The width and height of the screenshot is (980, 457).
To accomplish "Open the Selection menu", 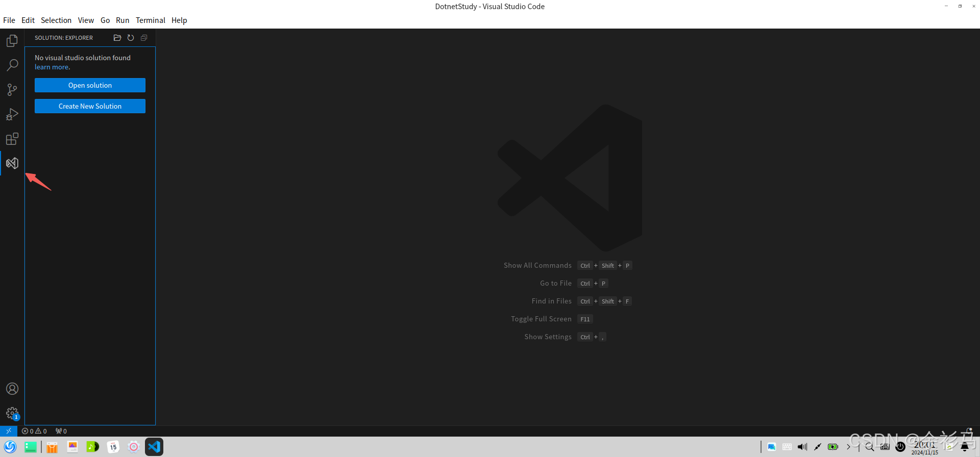I will click(56, 20).
